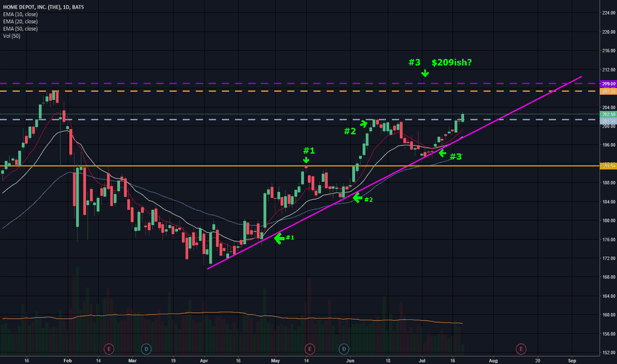Click the Mar date label
The width and height of the screenshot is (617, 364).
132,361
